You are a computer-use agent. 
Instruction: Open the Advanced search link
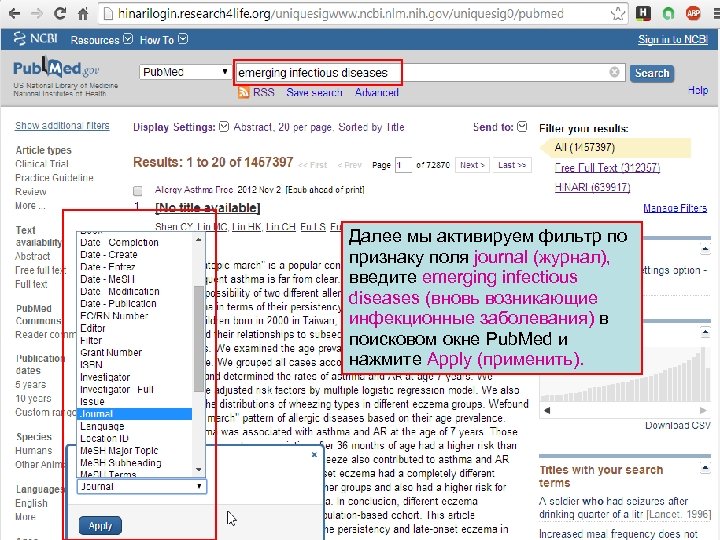[377, 93]
